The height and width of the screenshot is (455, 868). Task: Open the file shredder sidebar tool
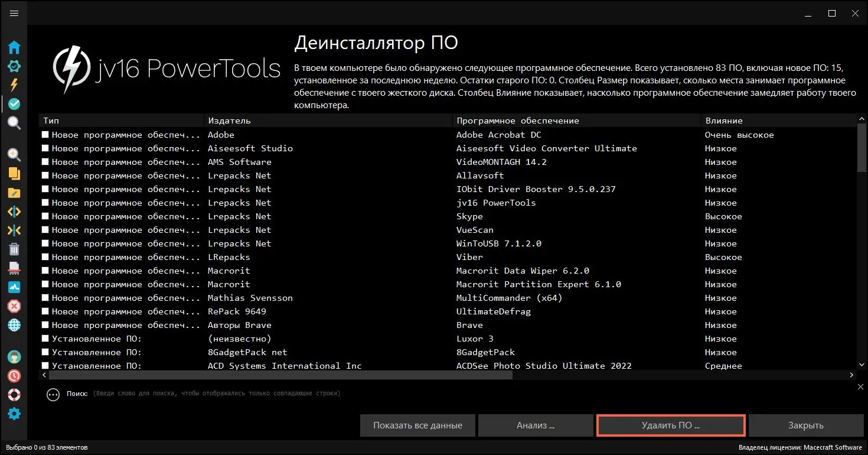coord(14,268)
